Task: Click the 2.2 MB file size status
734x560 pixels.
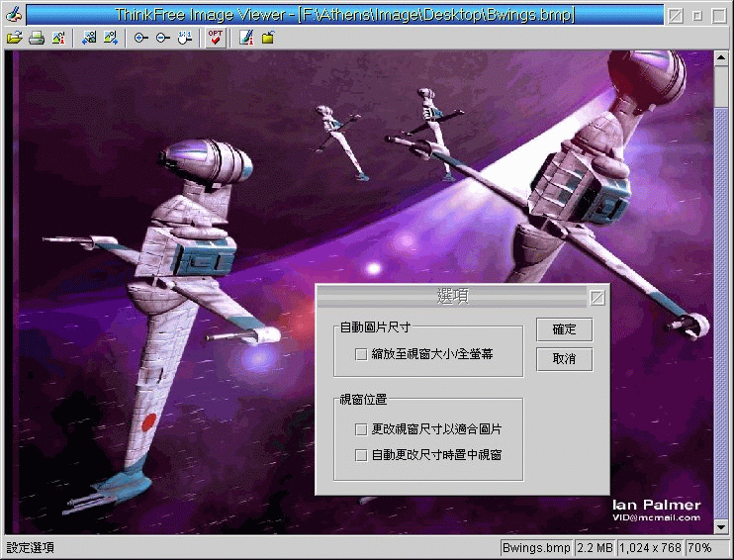Action: pos(595,548)
